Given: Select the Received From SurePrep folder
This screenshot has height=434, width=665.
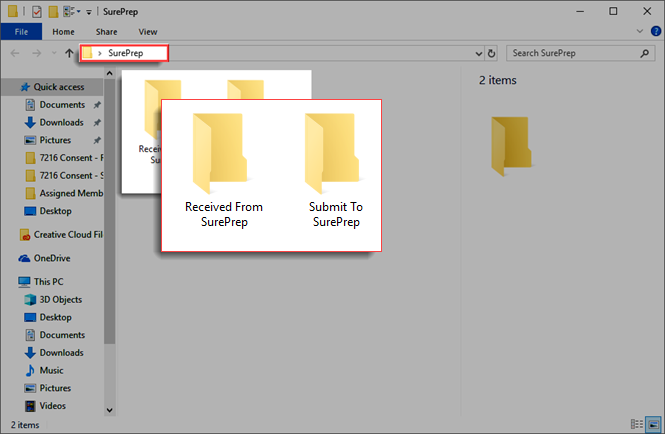Looking at the screenshot, I should click(224, 170).
